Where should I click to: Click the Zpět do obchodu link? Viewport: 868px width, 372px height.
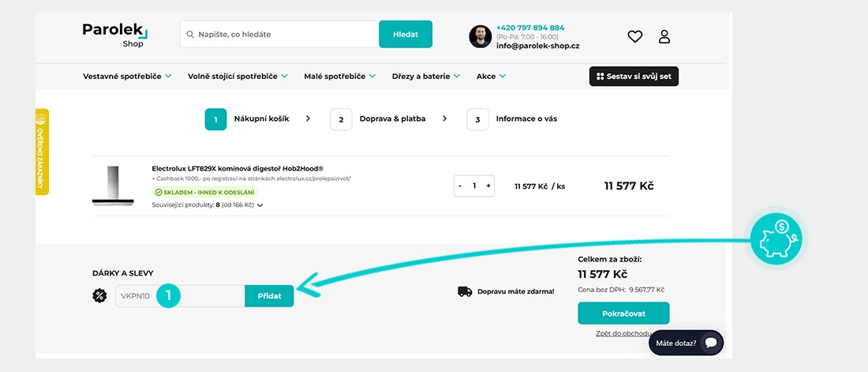[x=623, y=333]
